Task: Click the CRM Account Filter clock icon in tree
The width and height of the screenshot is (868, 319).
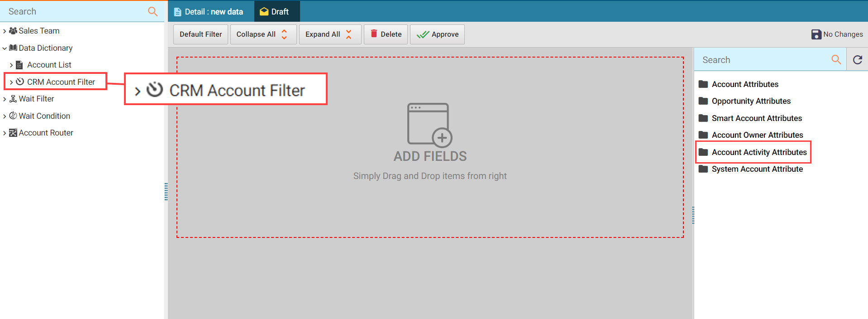Action: (20, 82)
